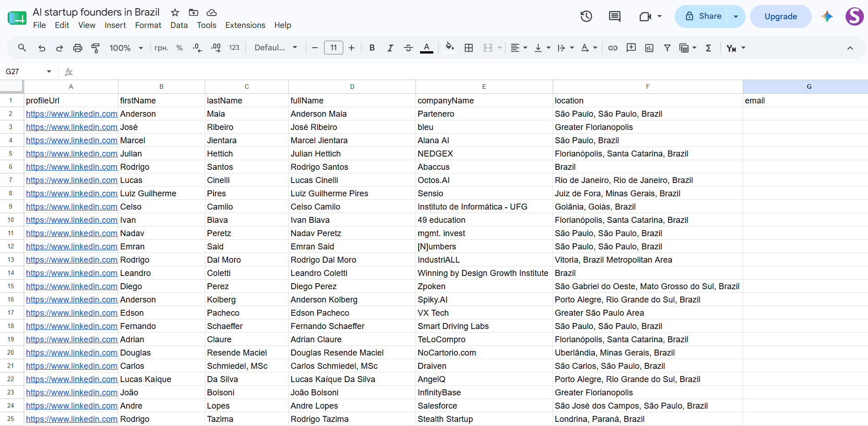
Task: Click the font size input field
Action: pos(334,48)
